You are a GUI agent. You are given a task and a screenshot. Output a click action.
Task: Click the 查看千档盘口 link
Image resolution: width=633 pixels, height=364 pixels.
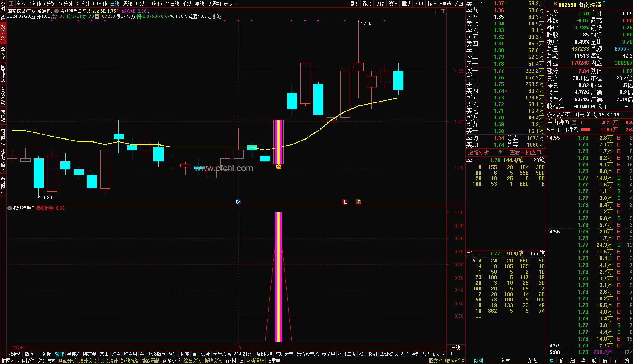tap(525, 152)
